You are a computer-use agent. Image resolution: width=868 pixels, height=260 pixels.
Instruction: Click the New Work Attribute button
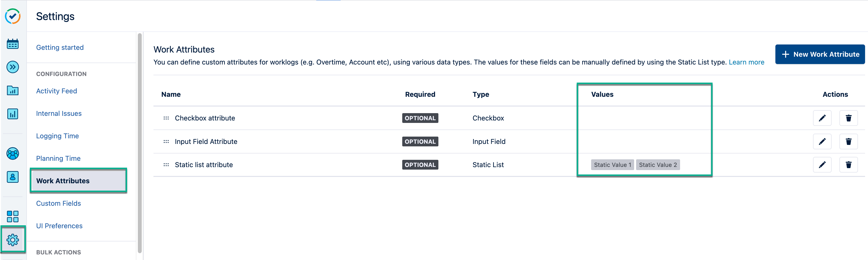coord(820,54)
